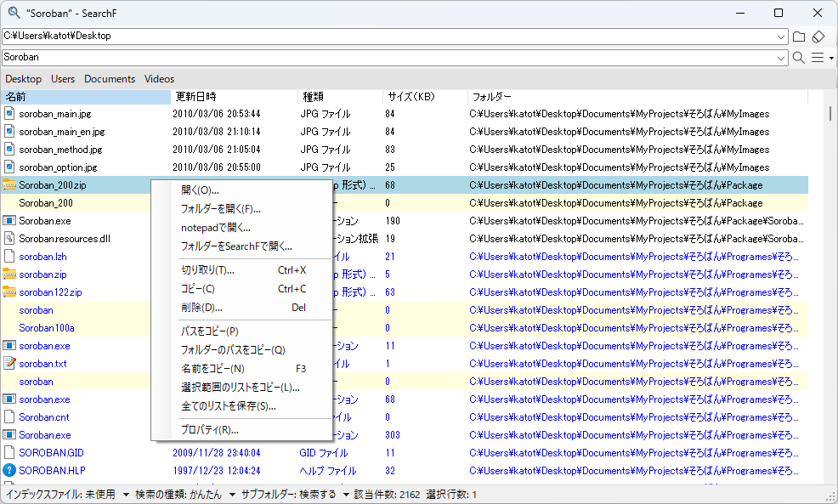Open the arrow next to hamburger menu
Screen dimensions: 838x504
(x=831, y=58)
